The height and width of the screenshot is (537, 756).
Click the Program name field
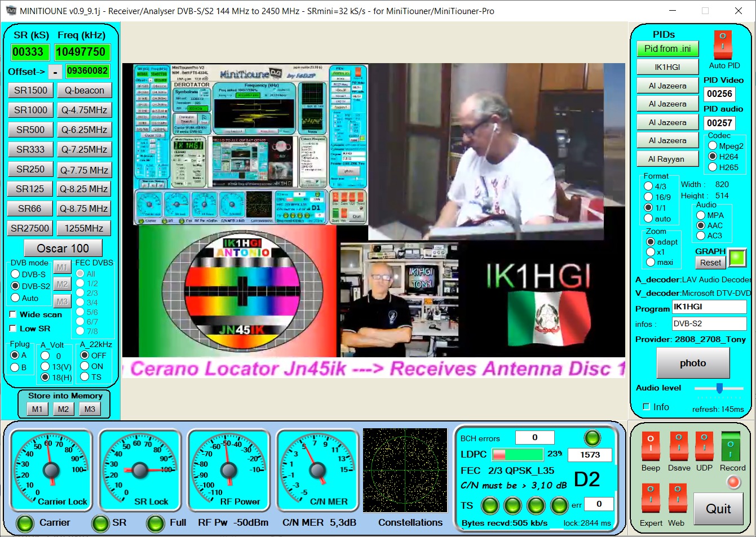pos(709,307)
